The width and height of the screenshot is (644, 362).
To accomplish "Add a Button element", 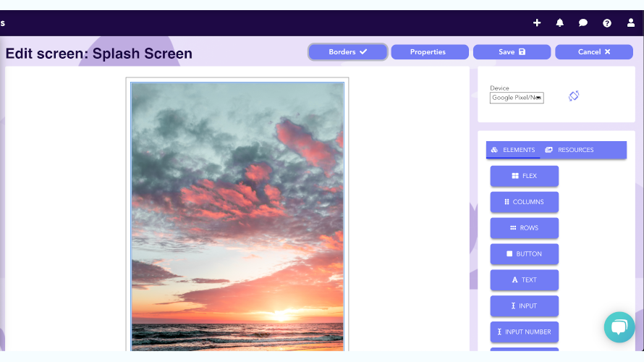I will pyautogui.click(x=524, y=254).
